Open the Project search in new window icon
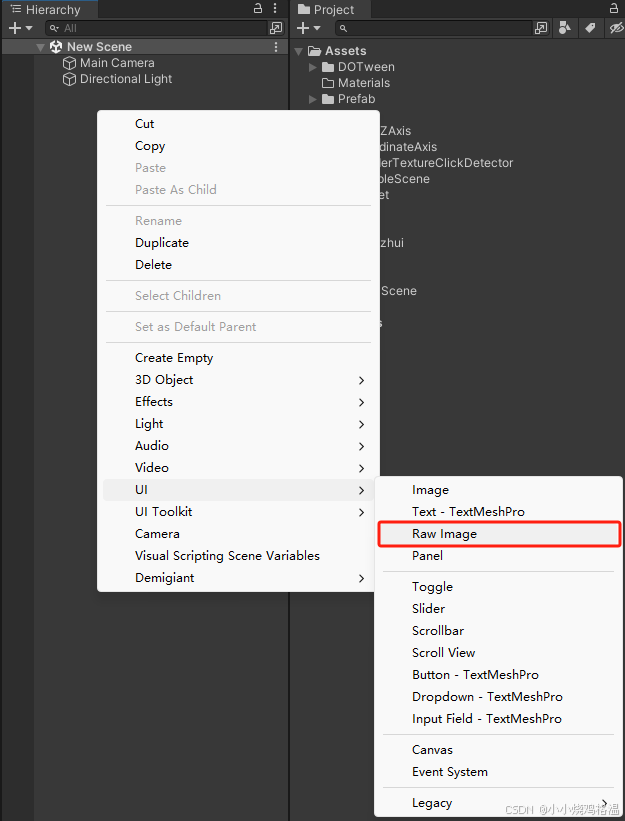Image resolution: width=625 pixels, height=821 pixels. (540, 28)
